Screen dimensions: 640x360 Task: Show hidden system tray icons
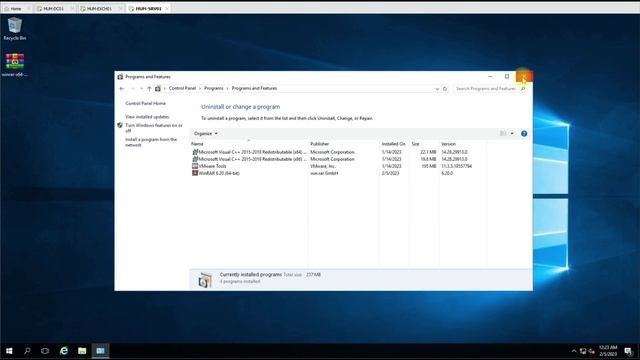coord(573,351)
